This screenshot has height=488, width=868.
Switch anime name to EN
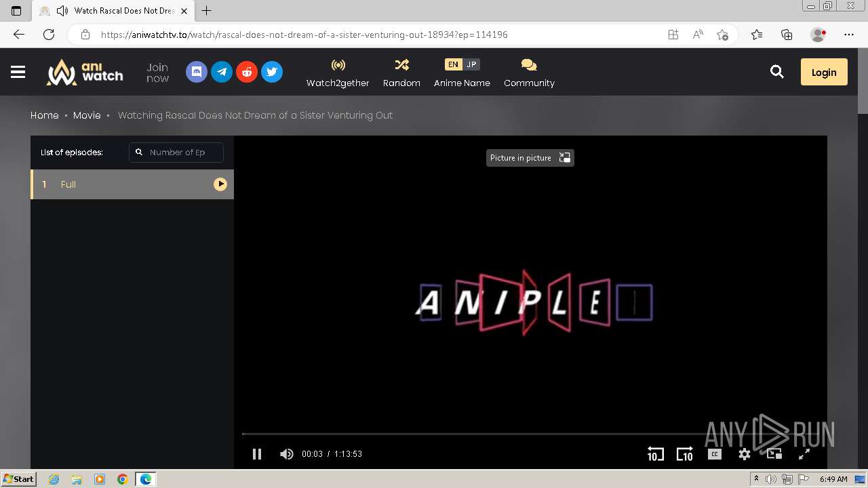click(453, 64)
